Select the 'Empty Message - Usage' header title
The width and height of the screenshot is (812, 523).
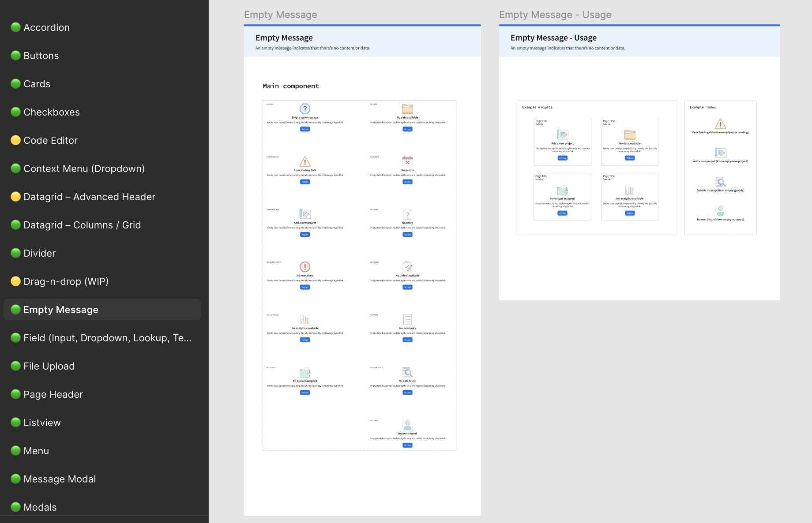[553, 38]
